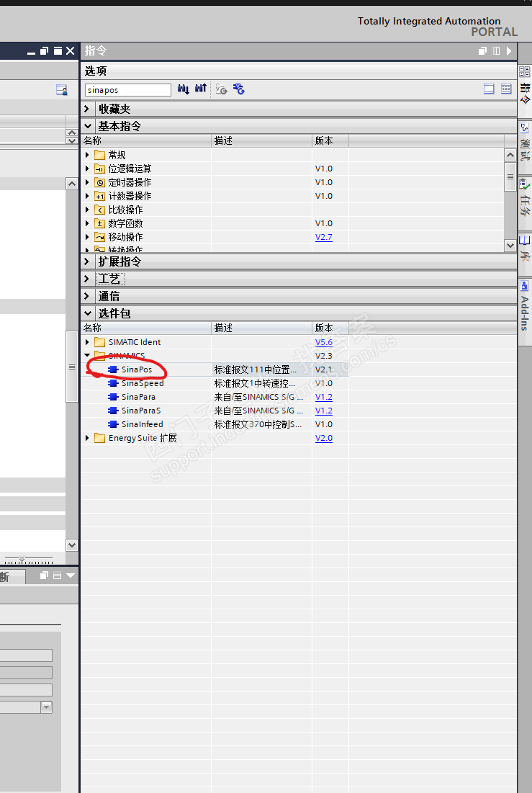Expand the SIMATIC Ident tree node

tap(87, 342)
